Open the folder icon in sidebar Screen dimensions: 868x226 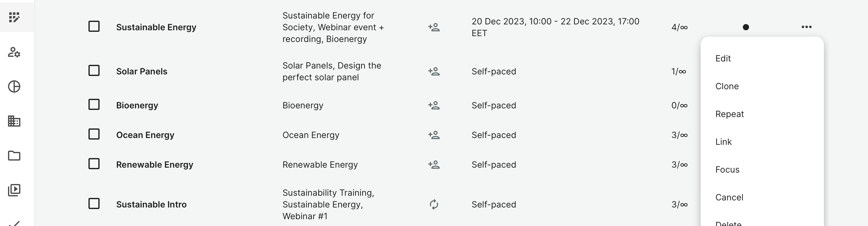click(14, 156)
